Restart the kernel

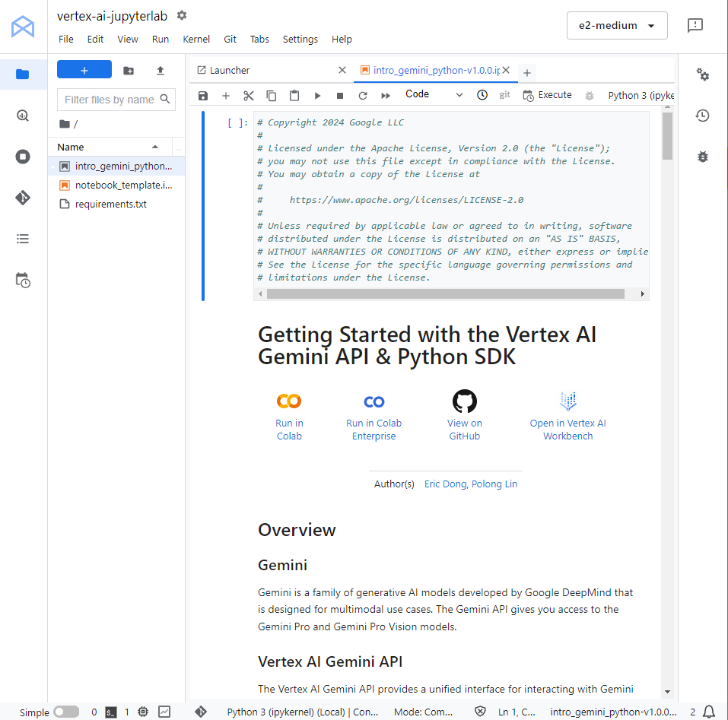(x=363, y=96)
